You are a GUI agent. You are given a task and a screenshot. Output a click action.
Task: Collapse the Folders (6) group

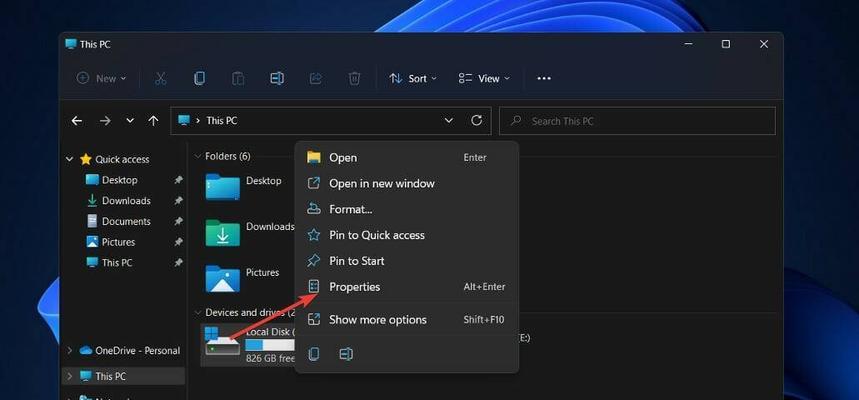[x=198, y=157]
